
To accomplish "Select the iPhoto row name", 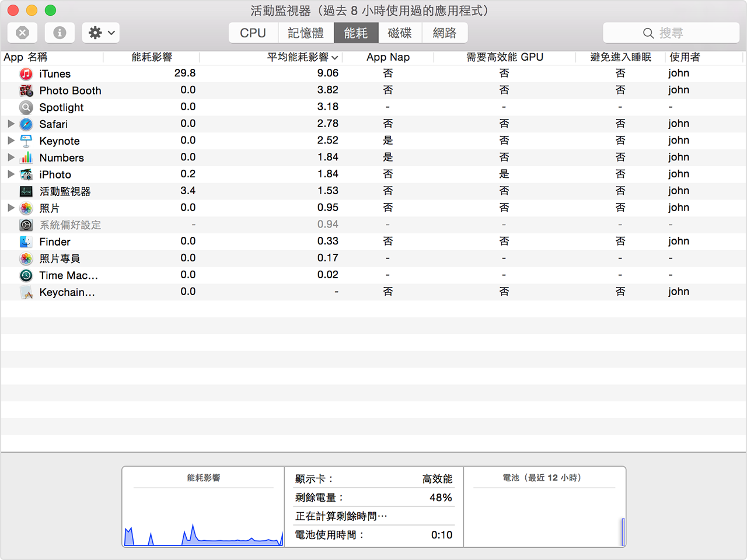I will click(x=55, y=175).
